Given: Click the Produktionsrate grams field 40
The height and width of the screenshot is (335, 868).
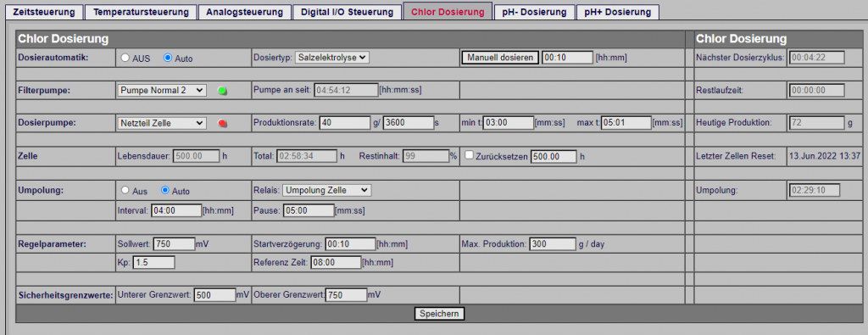Looking at the screenshot, I should tap(345, 123).
